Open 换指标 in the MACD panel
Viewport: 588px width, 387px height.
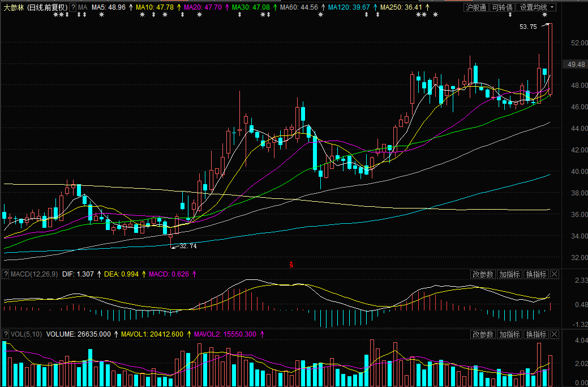coord(536,274)
